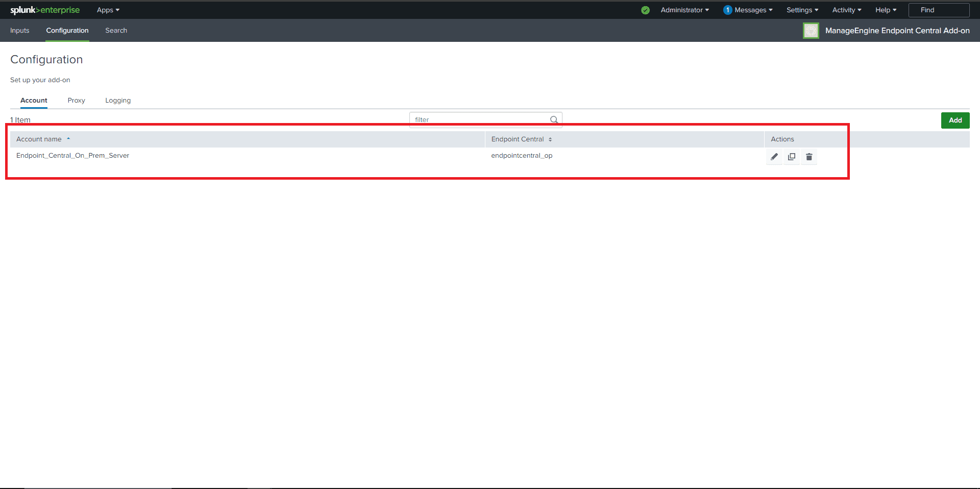Screen dimensions: 980x489
Task: Delete the account with the trash icon
Action: (x=808, y=157)
